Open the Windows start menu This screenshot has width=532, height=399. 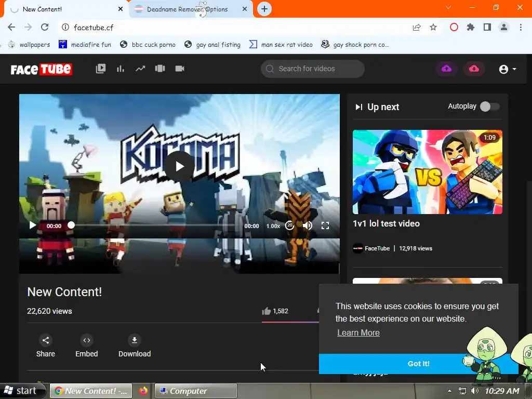[x=22, y=391]
